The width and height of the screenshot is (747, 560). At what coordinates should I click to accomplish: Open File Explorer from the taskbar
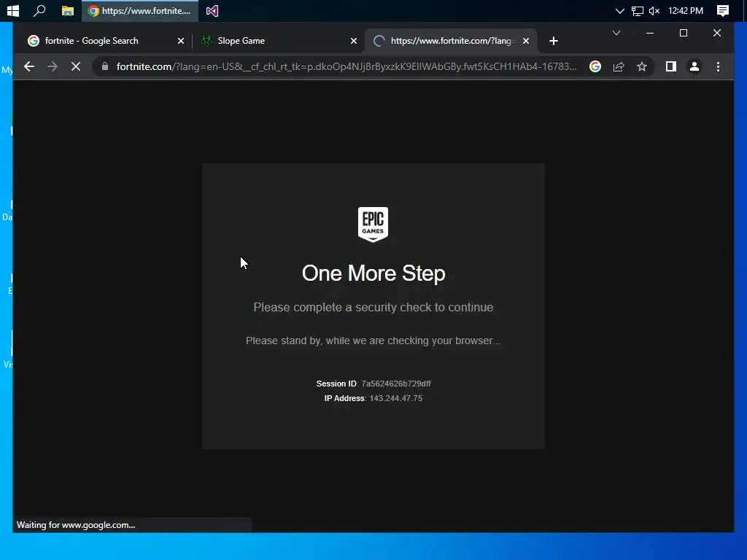tap(68, 10)
